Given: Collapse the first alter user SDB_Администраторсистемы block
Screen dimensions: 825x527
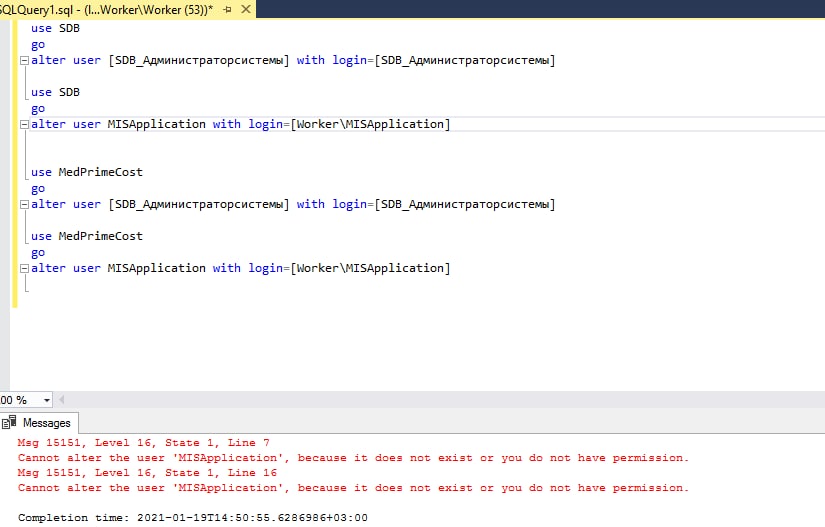Looking at the screenshot, I should pos(24,60).
